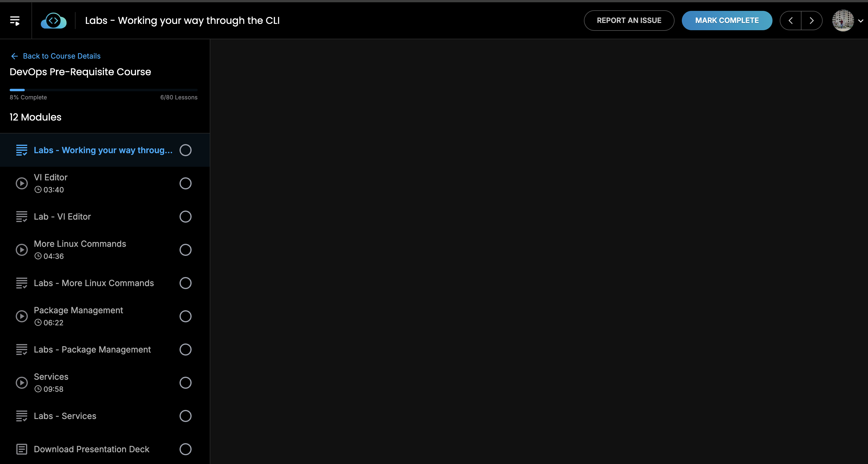Toggle the sidebar playlist menu icon
Screen dimensions: 868x464
(15, 21)
